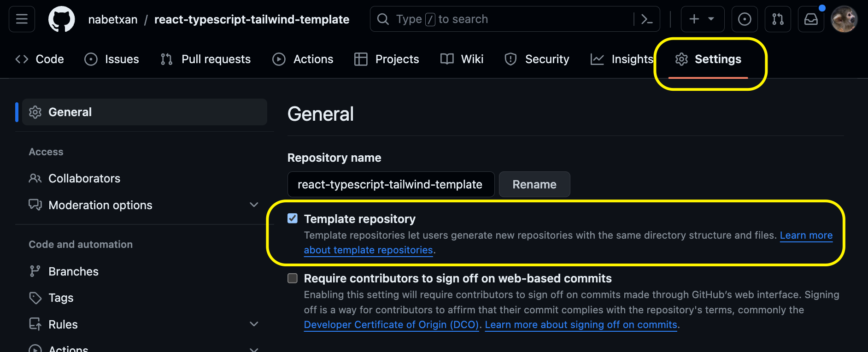Enable sign off on web-based commits

[x=292, y=278]
